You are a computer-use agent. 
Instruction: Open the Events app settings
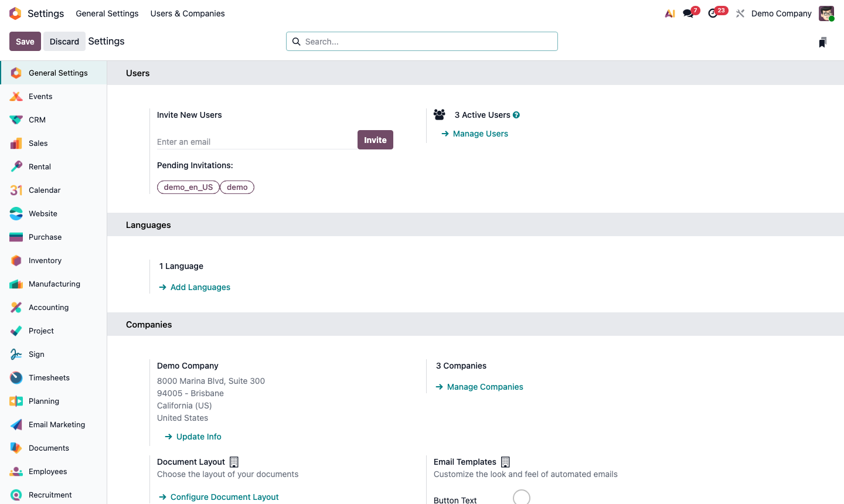pyautogui.click(x=40, y=96)
